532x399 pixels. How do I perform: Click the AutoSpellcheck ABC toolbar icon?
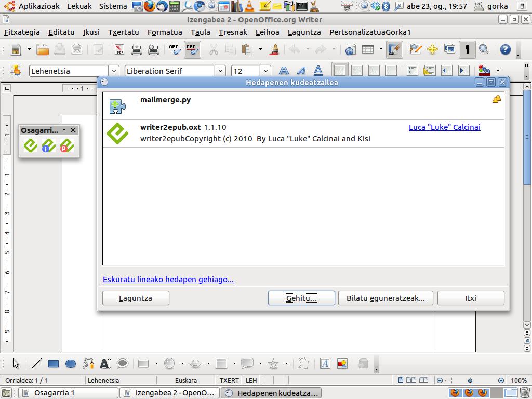(x=192, y=50)
